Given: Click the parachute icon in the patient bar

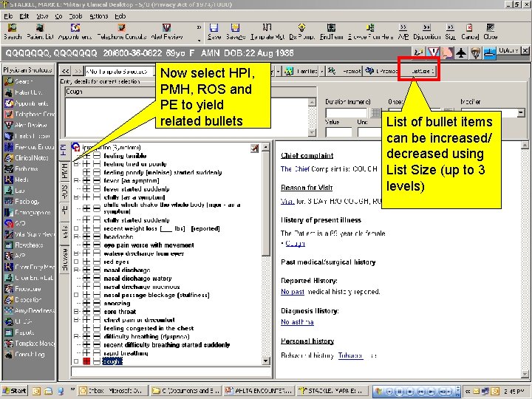Looking at the screenshot, I should click(475, 52).
